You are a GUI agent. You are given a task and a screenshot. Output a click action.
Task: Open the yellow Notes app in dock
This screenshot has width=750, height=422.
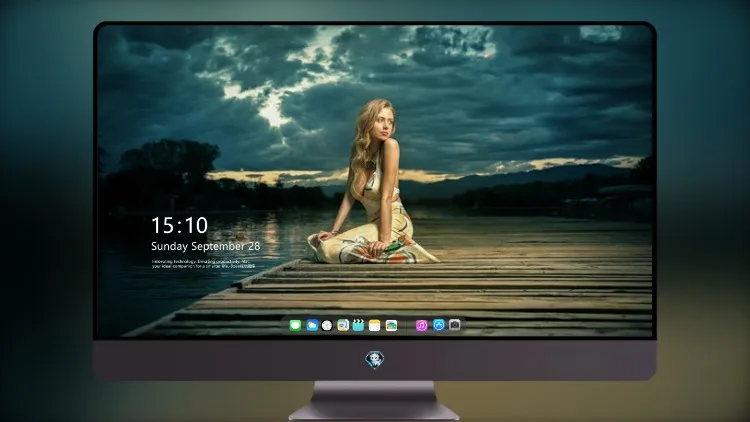click(375, 326)
